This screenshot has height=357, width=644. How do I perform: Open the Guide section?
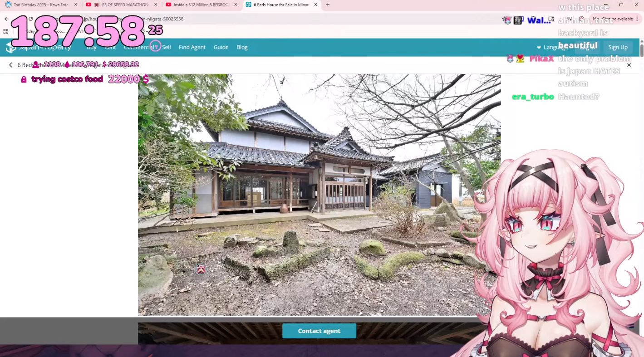pyautogui.click(x=221, y=47)
